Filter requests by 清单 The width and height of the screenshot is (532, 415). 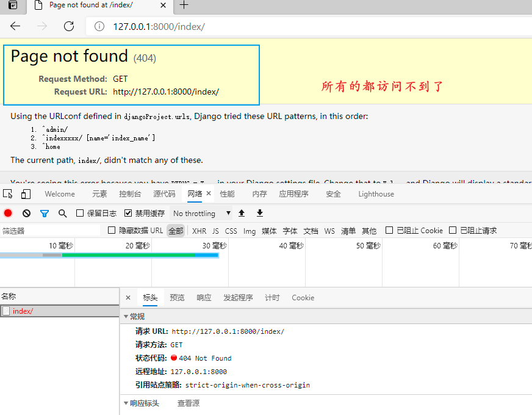pyautogui.click(x=348, y=231)
